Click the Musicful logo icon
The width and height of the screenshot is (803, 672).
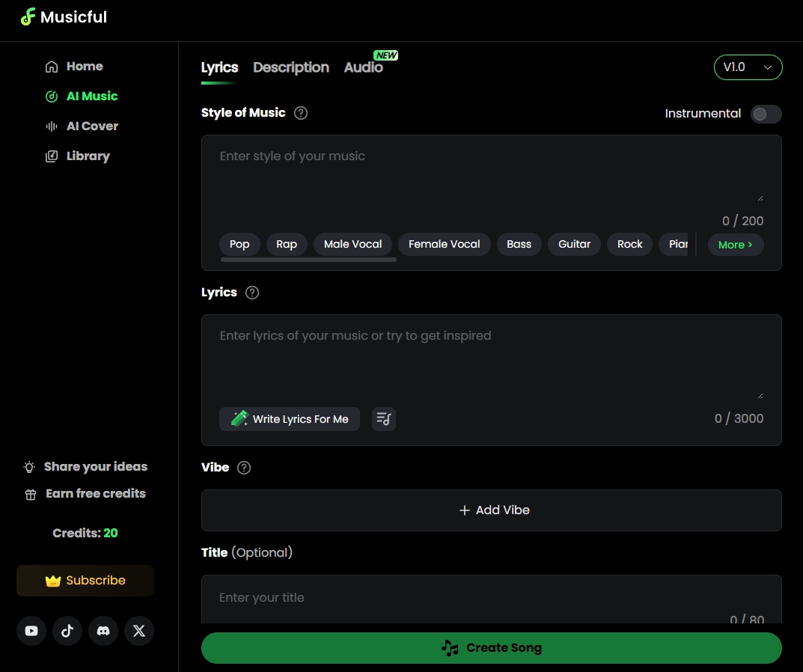pos(28,17)
